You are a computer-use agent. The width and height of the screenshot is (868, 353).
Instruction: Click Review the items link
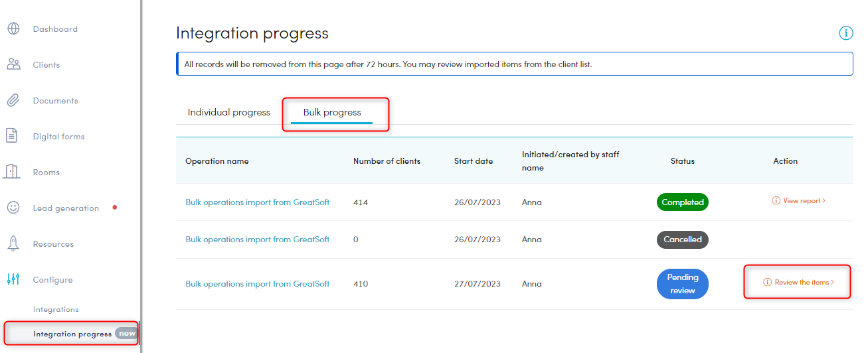click(x=799, y=282)
